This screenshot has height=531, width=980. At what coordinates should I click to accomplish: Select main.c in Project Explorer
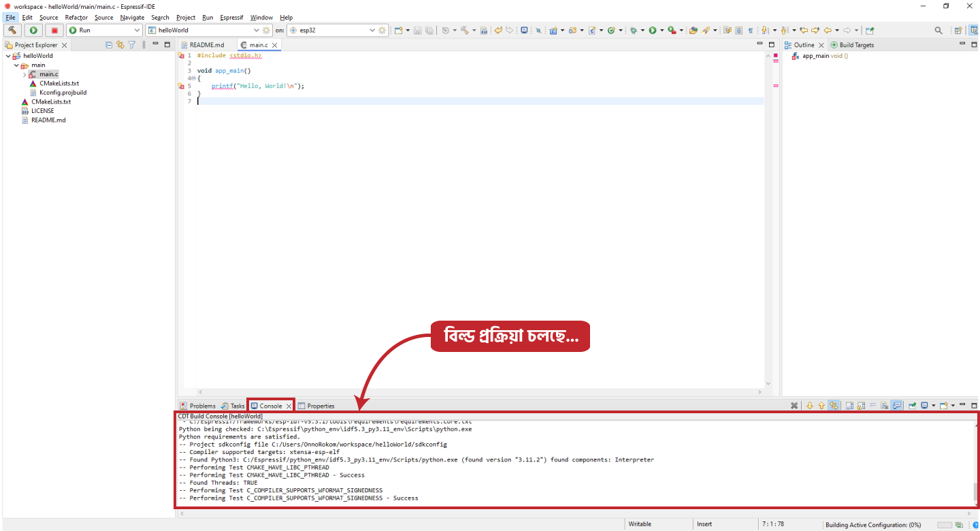(48, 74)
